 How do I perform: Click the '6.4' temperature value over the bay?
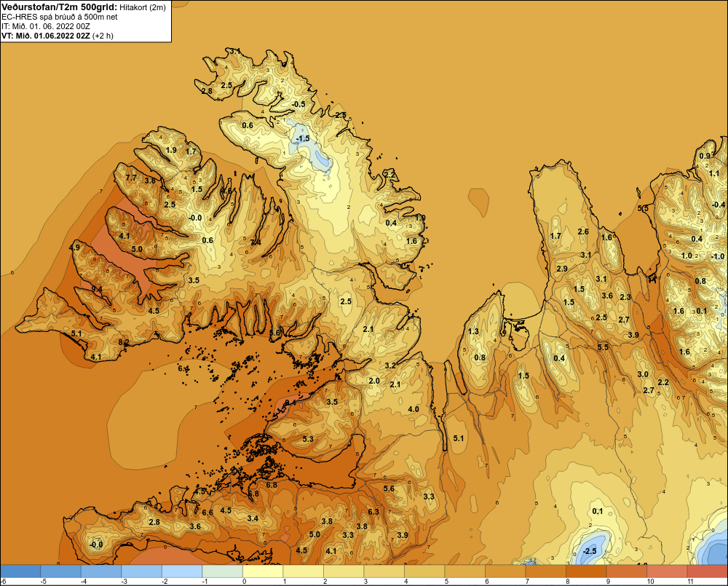pos(183,368)
